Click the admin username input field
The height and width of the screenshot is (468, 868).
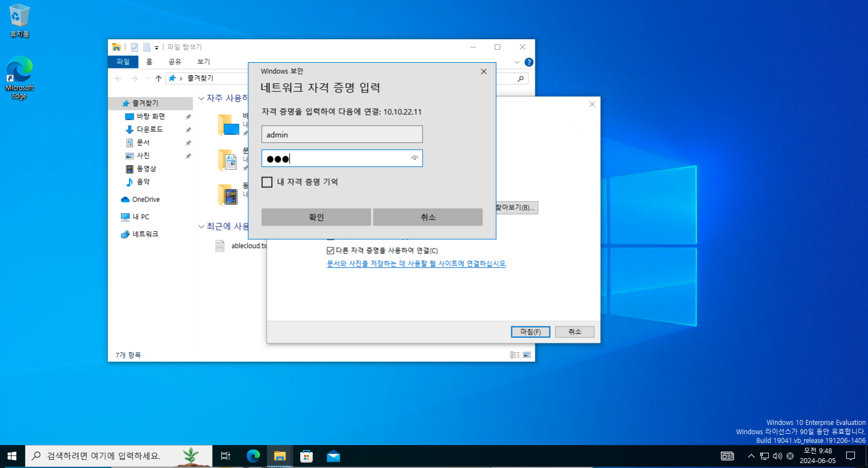click(341, 135)
